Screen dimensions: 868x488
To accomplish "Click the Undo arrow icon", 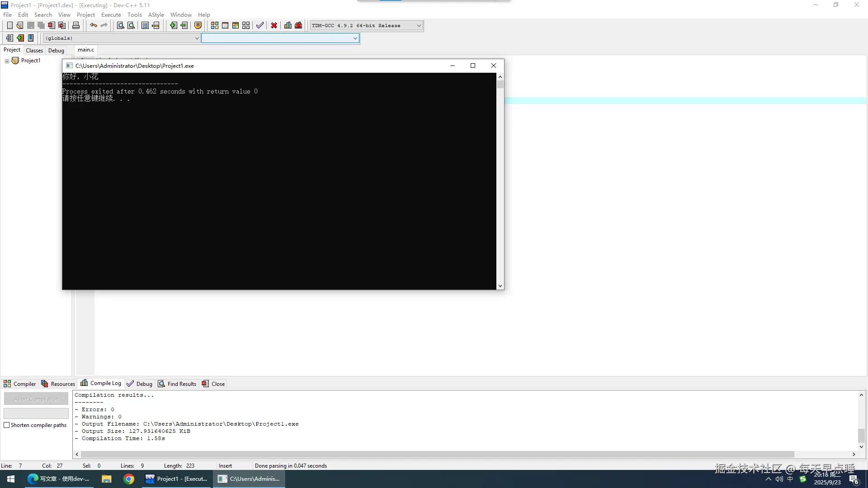I will click(x=93, y=25).
